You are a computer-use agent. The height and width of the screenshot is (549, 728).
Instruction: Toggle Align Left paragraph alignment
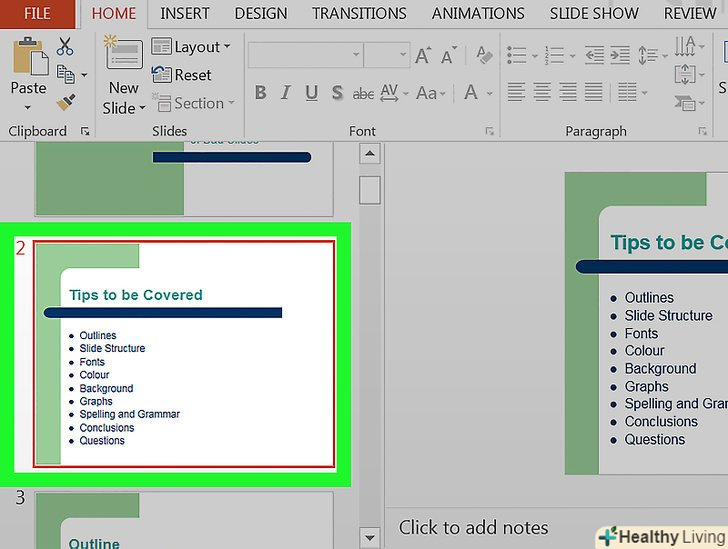516,92
